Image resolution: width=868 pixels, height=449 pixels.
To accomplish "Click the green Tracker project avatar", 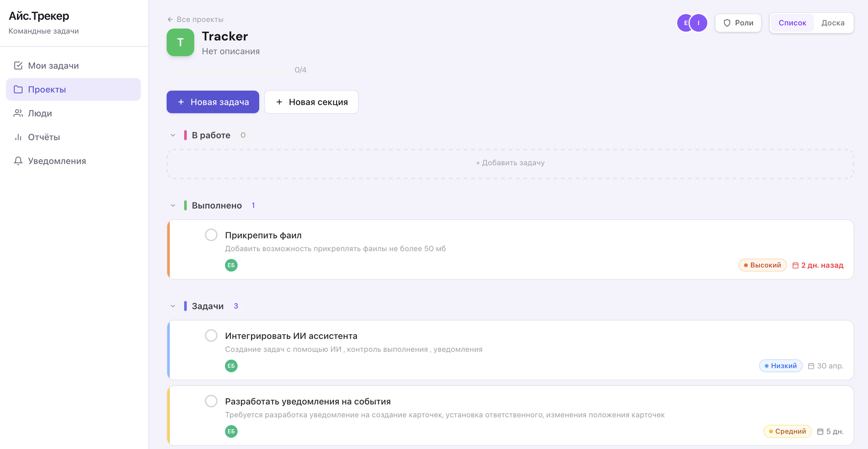I will click(180, 42).
